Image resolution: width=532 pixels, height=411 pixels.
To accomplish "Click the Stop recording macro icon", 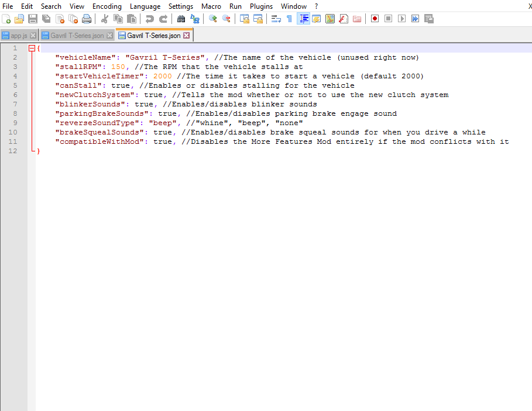I will pos(388,19).
